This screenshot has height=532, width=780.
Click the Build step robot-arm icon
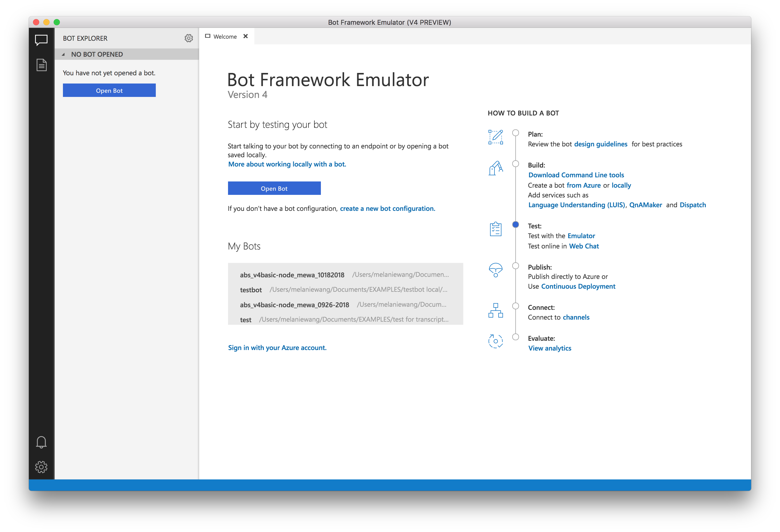[495, 168]
